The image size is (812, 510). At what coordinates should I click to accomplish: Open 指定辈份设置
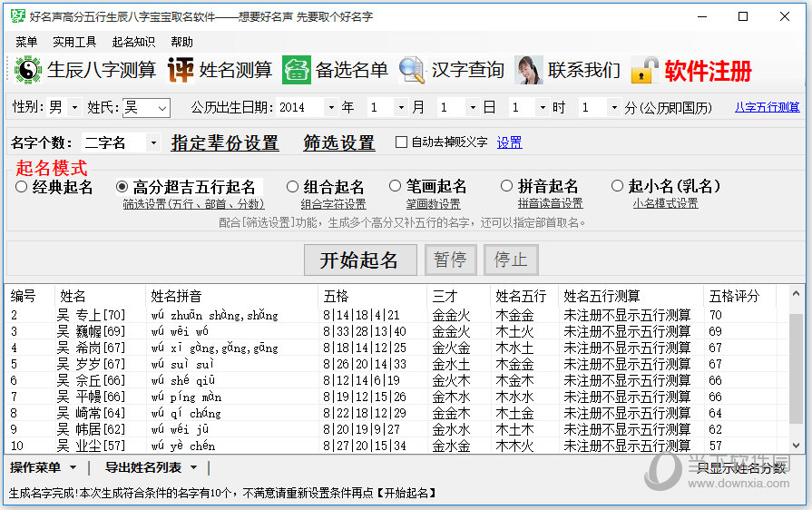pyautogui.click(x=225, y=142)
